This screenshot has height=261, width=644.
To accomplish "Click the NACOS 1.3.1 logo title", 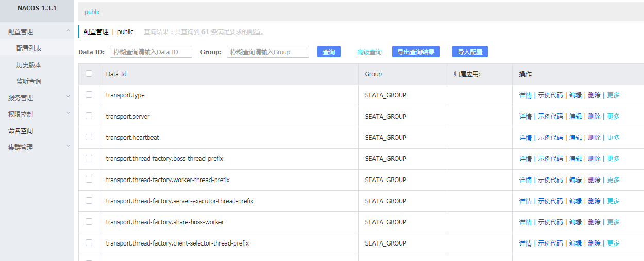I will [x=37, y=9].
